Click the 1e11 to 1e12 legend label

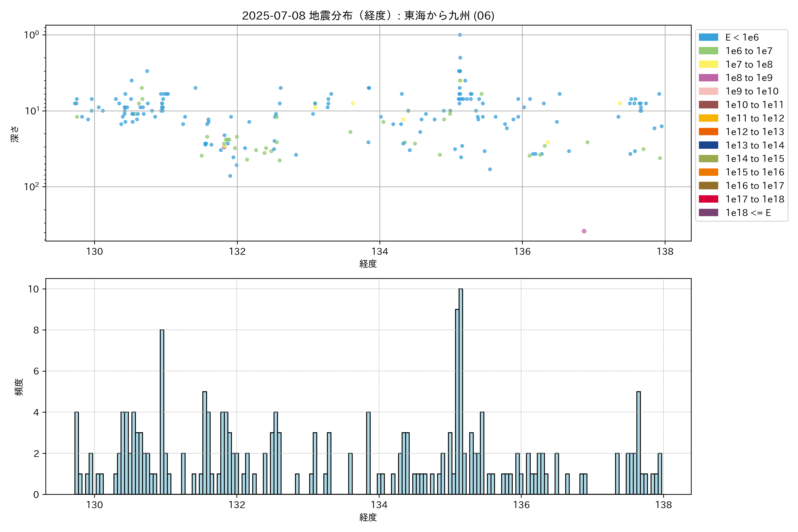coord(755,118)
